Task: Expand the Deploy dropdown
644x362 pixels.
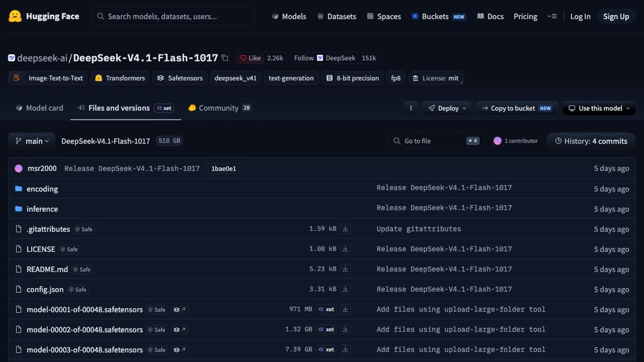Action: (x=447, y=108)
